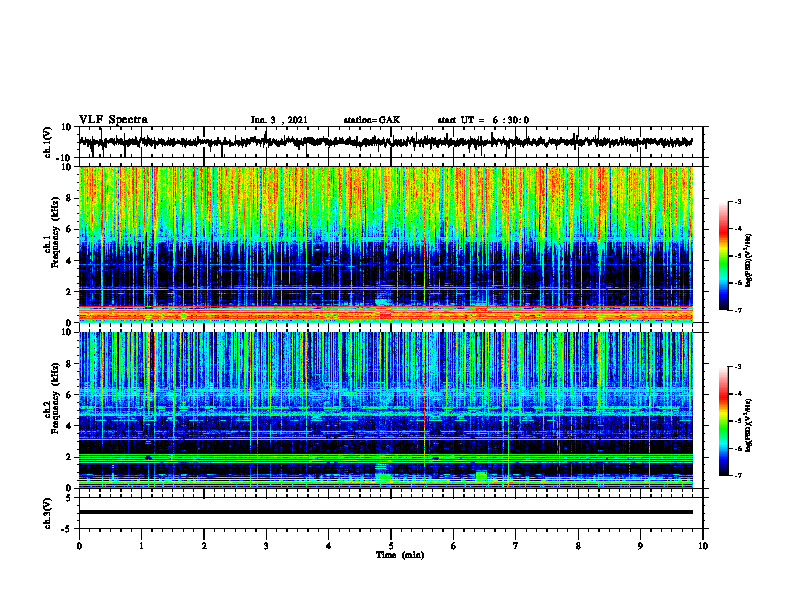The image size is (792, 612).
Task: Click time axis tick label "3"
Action: (x=267, y=546)
